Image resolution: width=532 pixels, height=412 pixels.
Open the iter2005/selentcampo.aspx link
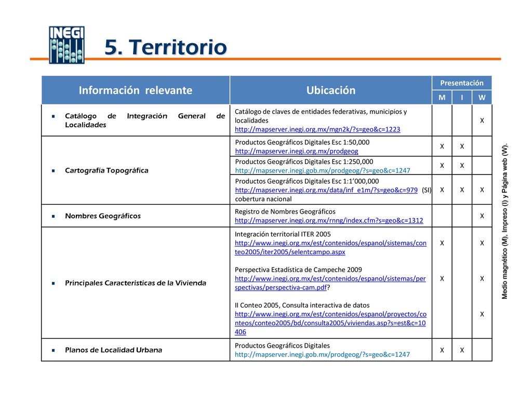click(330, 247)
